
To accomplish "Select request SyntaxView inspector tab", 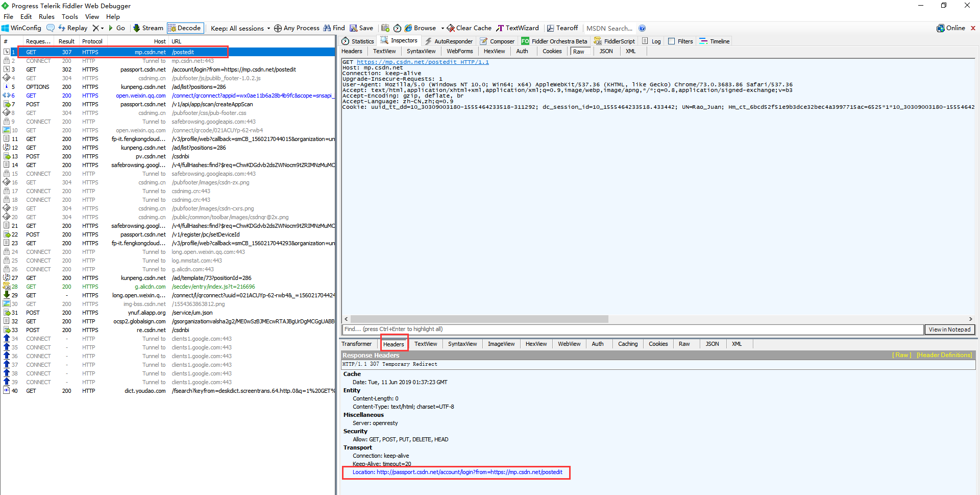I will [x=421, y=51].
